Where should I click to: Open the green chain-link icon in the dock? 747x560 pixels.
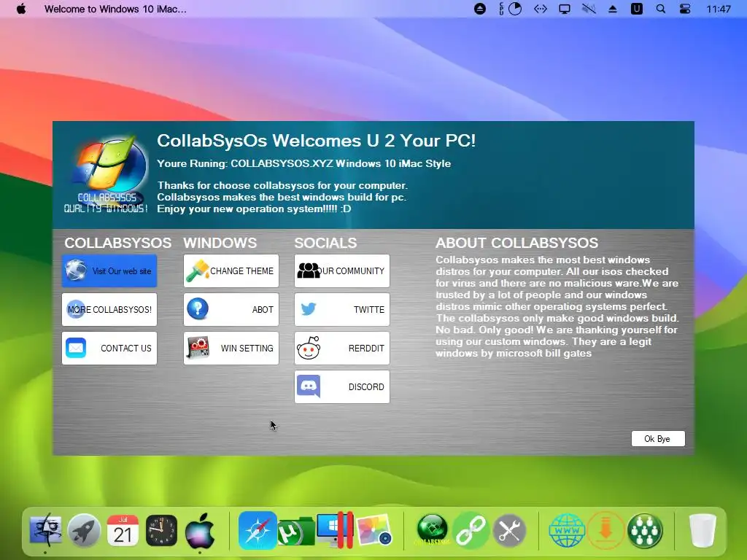click(471, 530)
